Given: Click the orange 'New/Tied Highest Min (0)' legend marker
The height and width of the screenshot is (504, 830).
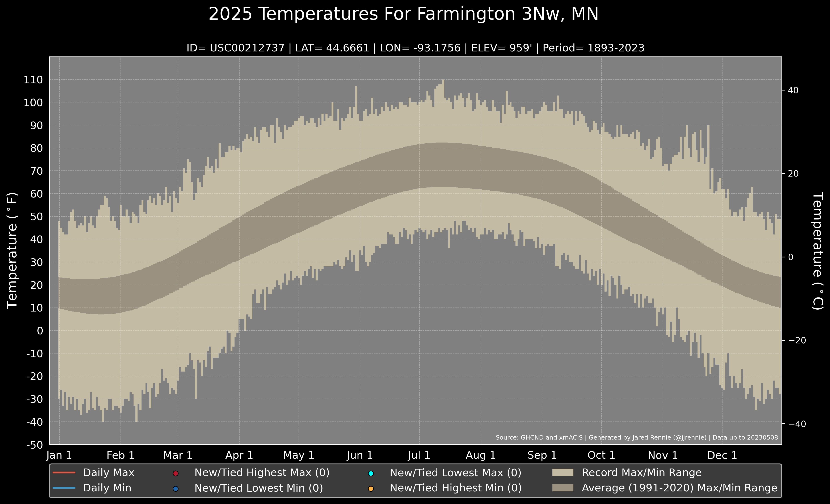Looking at the screenshot, I should pos(371,488).
